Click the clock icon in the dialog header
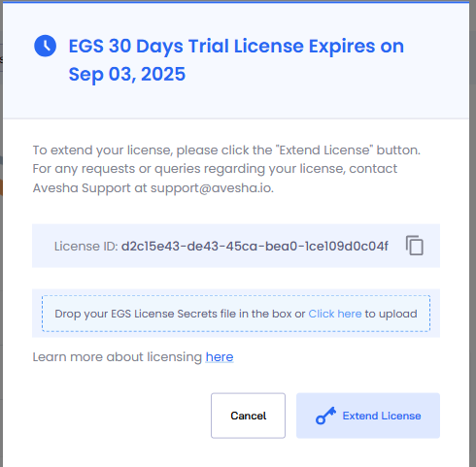This screenshot has height=467, width=476. click(x=45, y=46)
